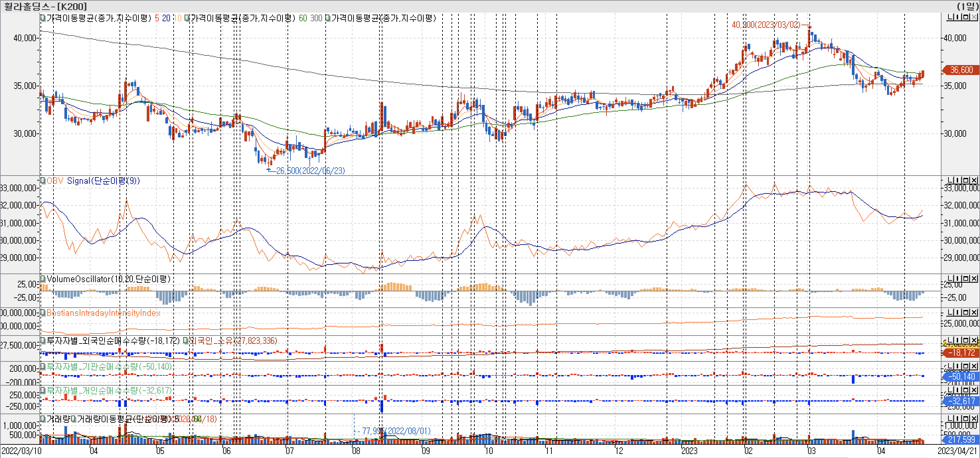Image resolution: width=980 pixels, height=458 pixels.
Task: Close the BostiansIntradayIntensityIndex panel
Action: click(974, 312)
